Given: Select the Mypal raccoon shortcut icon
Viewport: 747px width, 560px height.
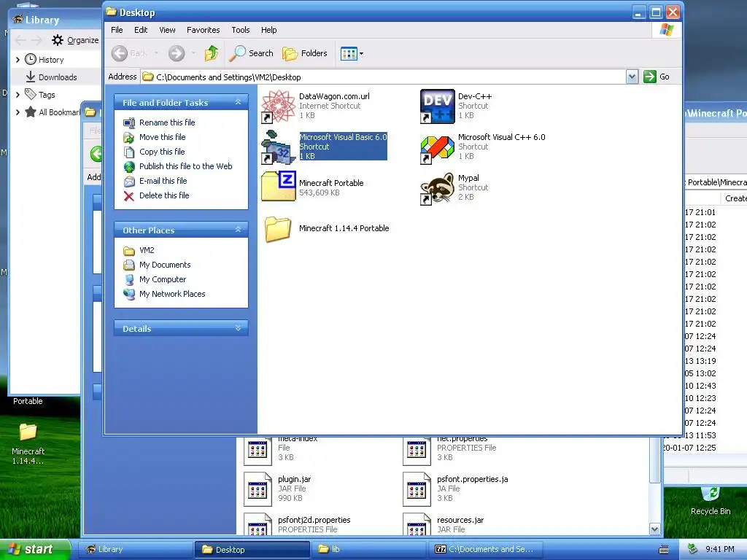Looking at the screenshot, I should tap(438, 189).
